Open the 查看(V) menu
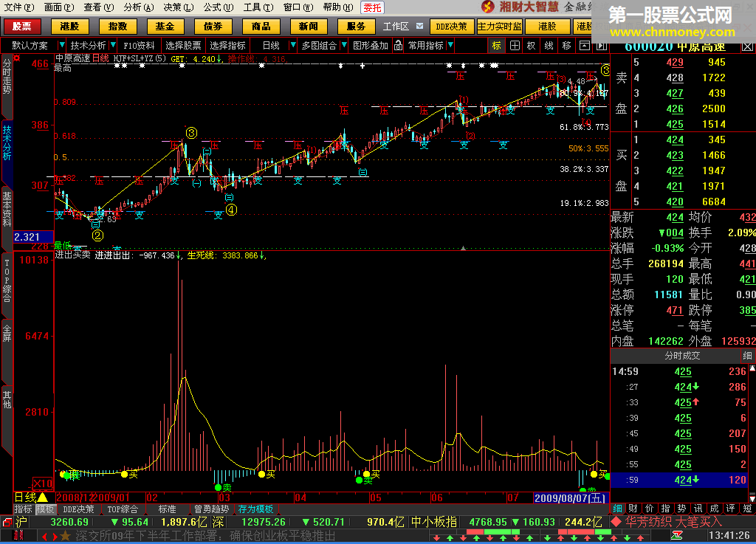Screen dimensions: 756x544 (x=98, y=7)
